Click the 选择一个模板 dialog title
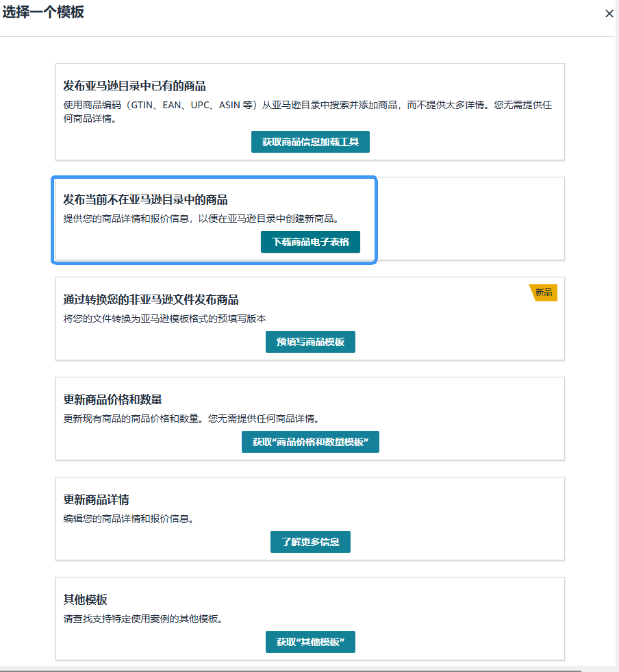The height and width of the screenshot is (672, 619). 42,12
